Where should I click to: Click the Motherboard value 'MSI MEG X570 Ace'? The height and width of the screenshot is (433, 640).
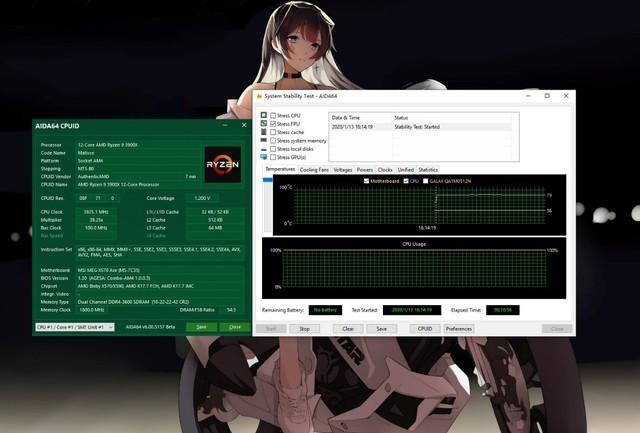click(109, 270)
